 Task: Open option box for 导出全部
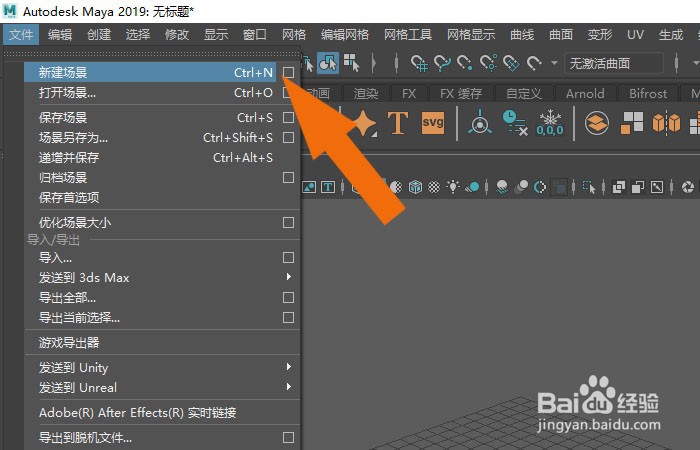point(288,298)
